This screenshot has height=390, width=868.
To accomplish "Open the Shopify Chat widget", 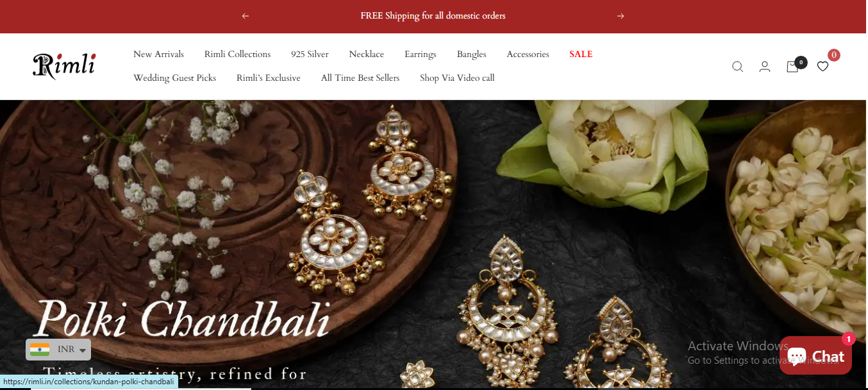I will point(815,355).
